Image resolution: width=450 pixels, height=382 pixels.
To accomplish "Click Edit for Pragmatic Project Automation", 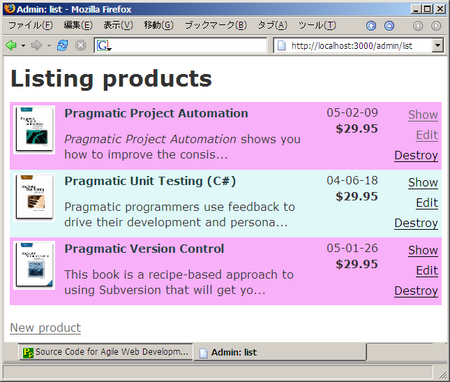I will [427, 135].
